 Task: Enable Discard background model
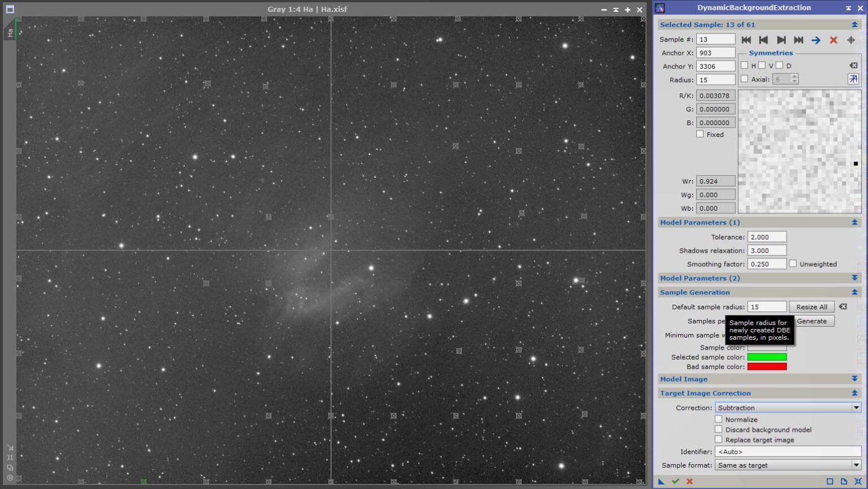719,429
